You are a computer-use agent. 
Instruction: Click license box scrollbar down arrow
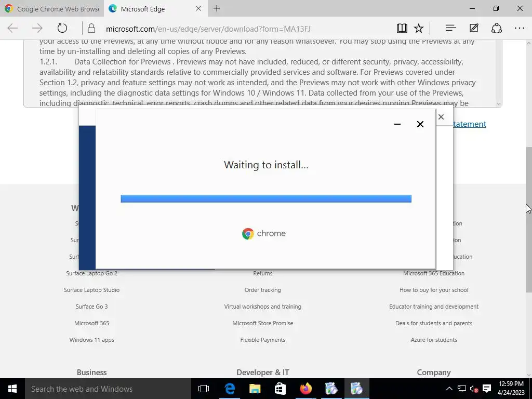[498, 104]
